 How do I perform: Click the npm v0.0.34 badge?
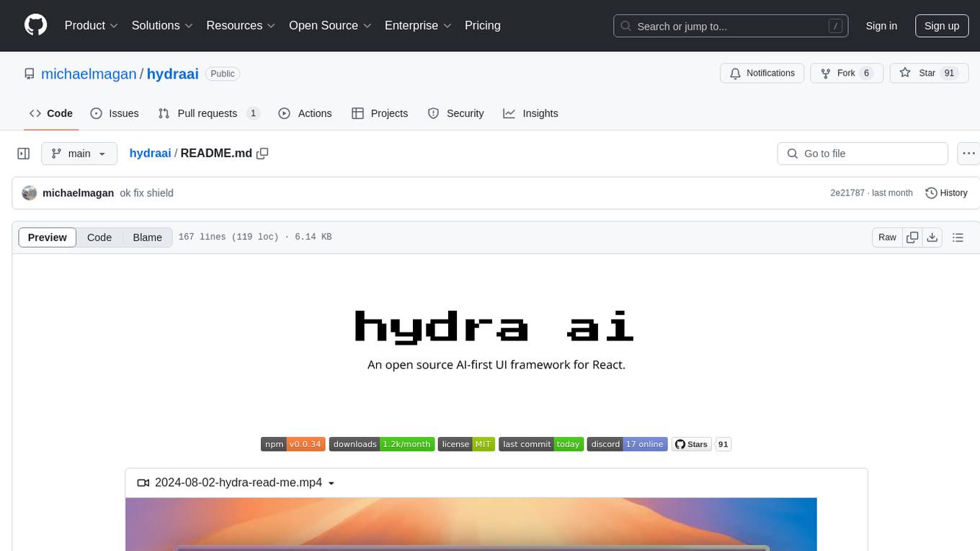coord(293,444)
